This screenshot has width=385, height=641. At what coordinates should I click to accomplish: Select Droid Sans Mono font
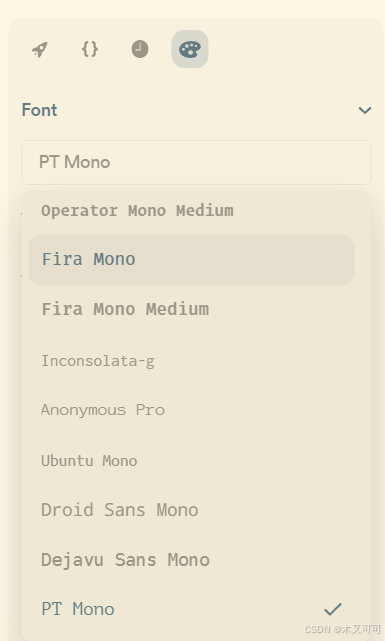[191, 510]
